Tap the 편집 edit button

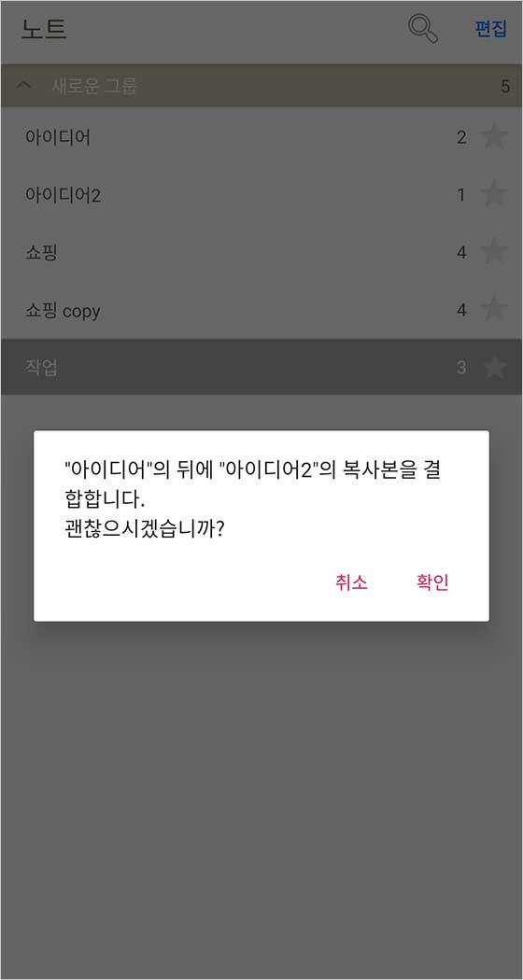click(x=490, y=30)
